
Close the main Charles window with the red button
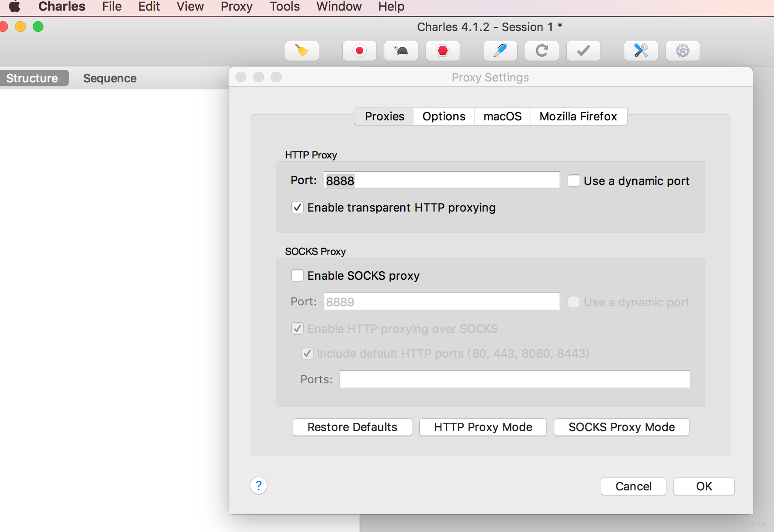(x=4, y=27)
